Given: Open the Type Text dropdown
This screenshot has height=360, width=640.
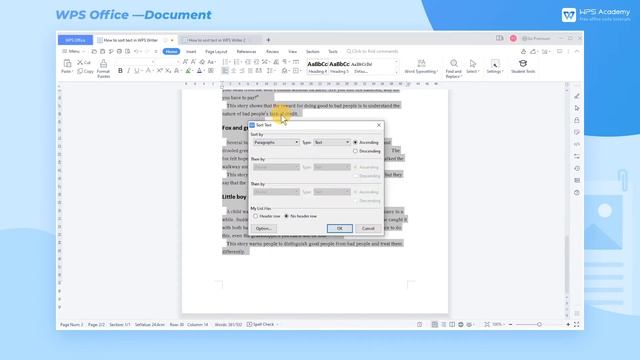Looking at the screenshot, I should coord(332,142).
